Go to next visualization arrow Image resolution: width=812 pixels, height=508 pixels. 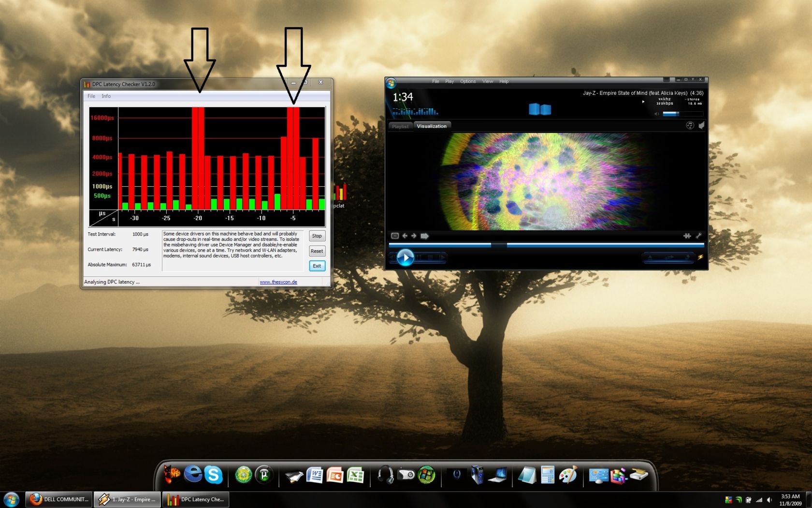414,236
